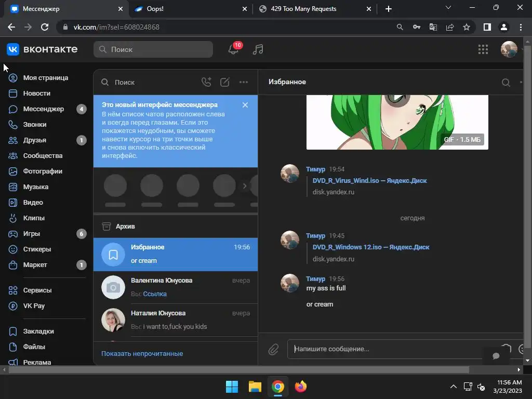Click the VK logo in the header
The width and height of the screenshot is (532, 399).
tap(13, 49)
